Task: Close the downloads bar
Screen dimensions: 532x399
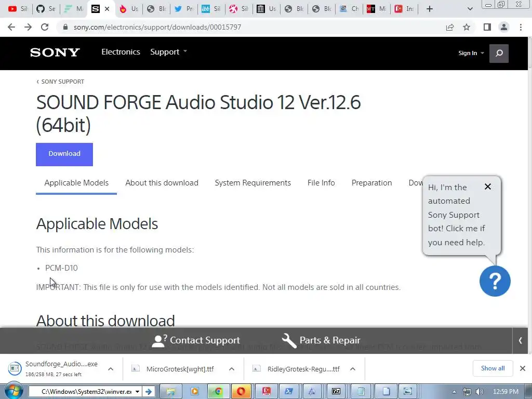Action: pos(523,368)
